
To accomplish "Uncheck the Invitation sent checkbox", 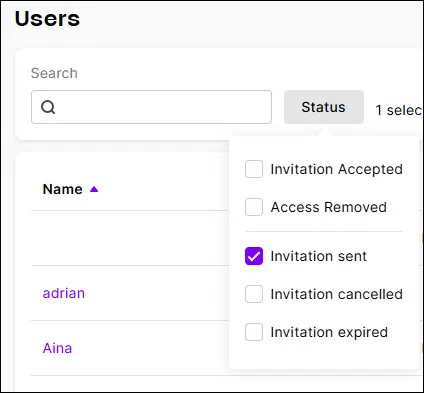I will click(254, 256).
